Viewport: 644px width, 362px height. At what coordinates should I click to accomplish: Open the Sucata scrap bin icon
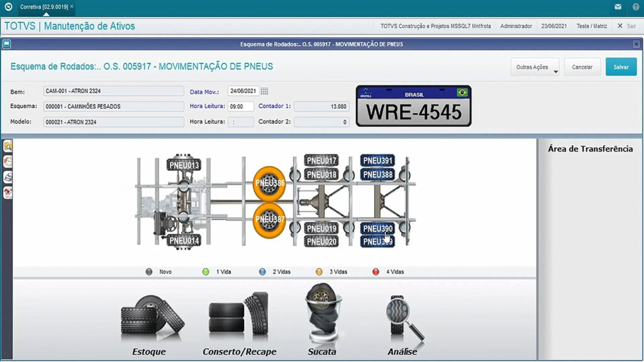(x=323, y=313)
